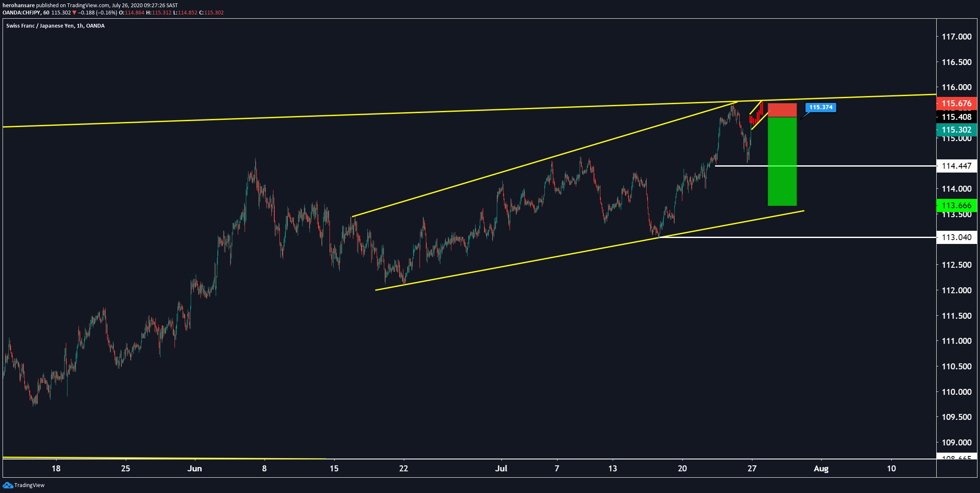Click the 109.000 price axis label

[x=956, y=442]
